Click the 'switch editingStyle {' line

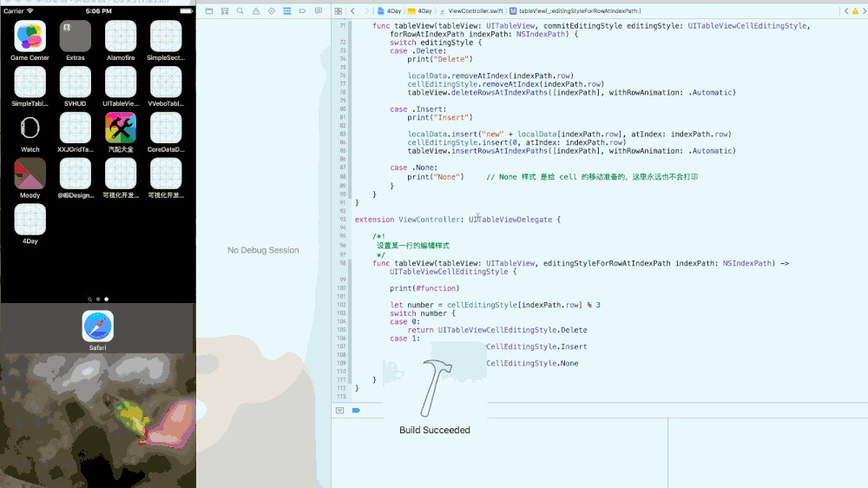coord(436,43)
